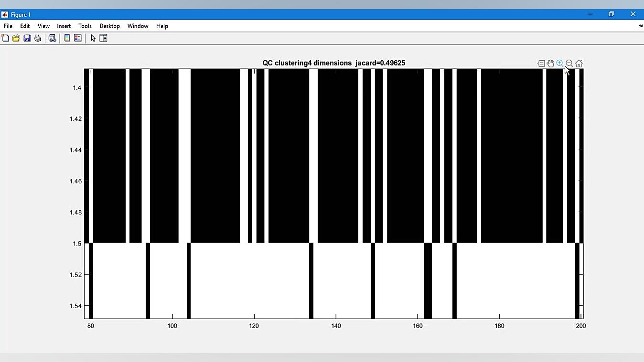Save the figure using the floppy icon
The width and height of the screenshot is (644, 362).
point(27,38)
